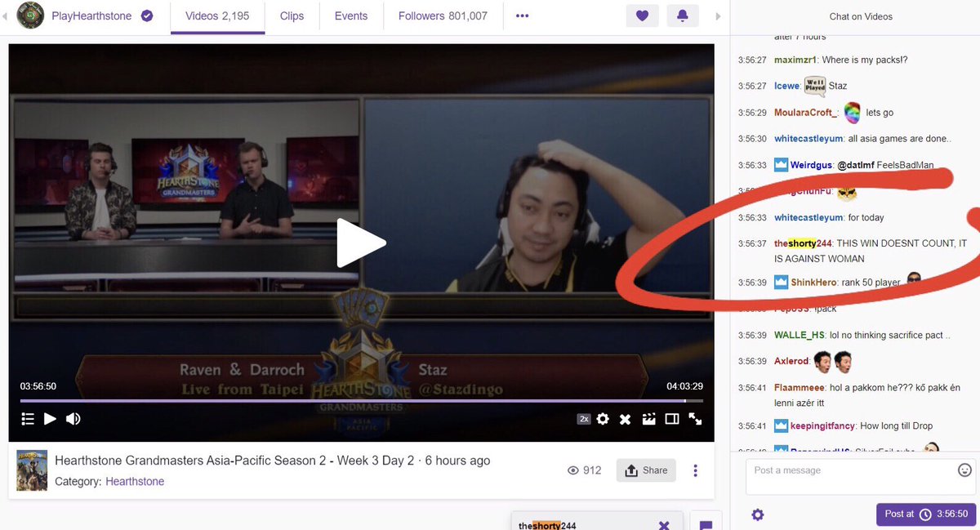This screenshot has width=980, height=530.
Task: Click the verified badge beside PlayHearthstone
Action: [x=147, y=16]
